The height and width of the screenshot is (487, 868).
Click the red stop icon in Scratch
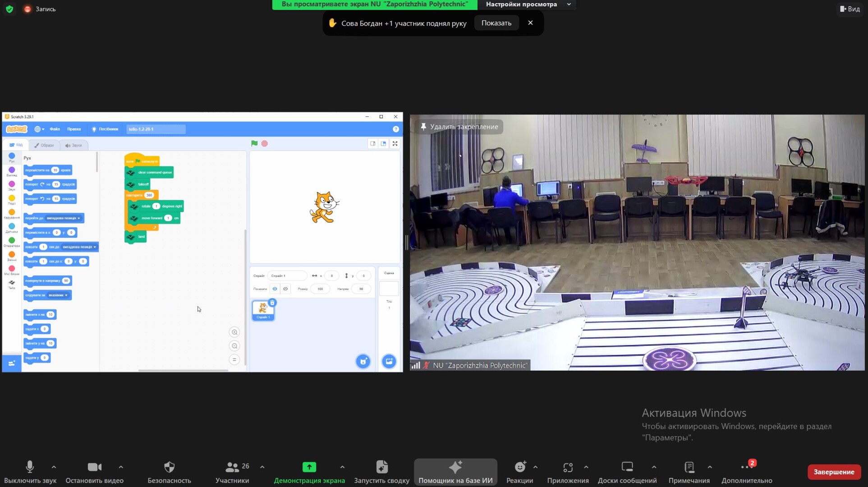tap(265, 143)
